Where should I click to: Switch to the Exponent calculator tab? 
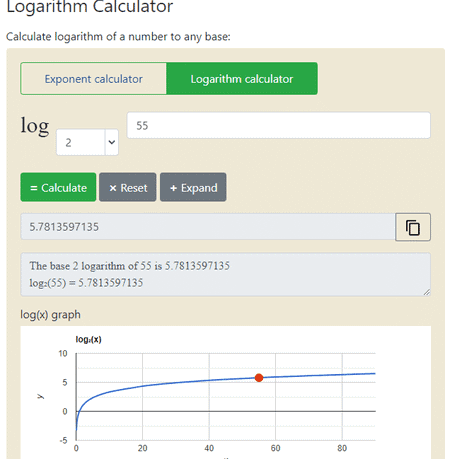point(93,79)
